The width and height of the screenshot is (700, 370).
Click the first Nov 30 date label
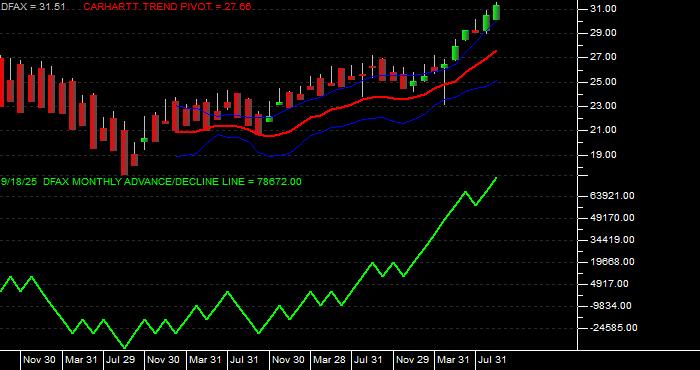pos(39,360)
